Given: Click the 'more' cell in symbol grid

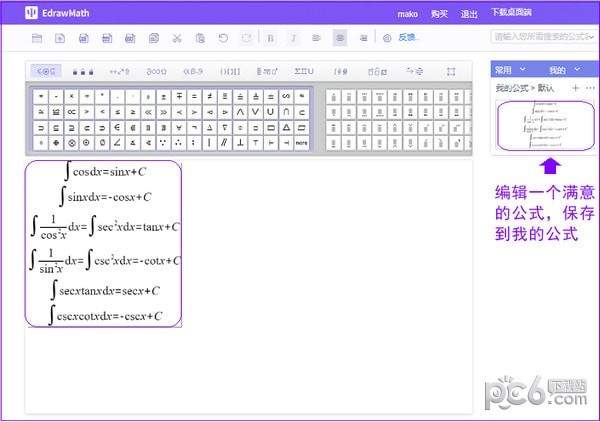Looking at the screenshot, I should pyautogui.click(x=301, y=143).
